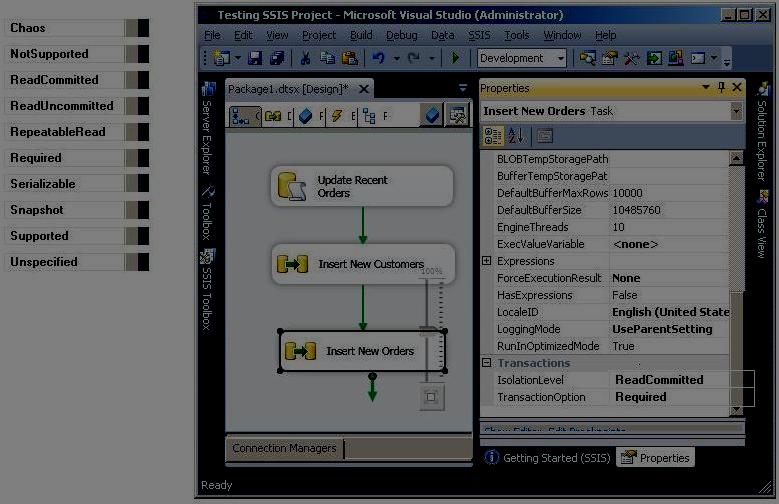The width and height of the screenshot is (779, 504).
Task: Open the Project menu
Action: tap(319, 35)
